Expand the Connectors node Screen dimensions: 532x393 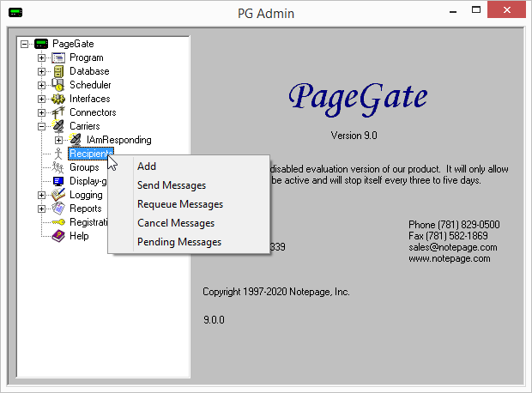coord(41,112)
